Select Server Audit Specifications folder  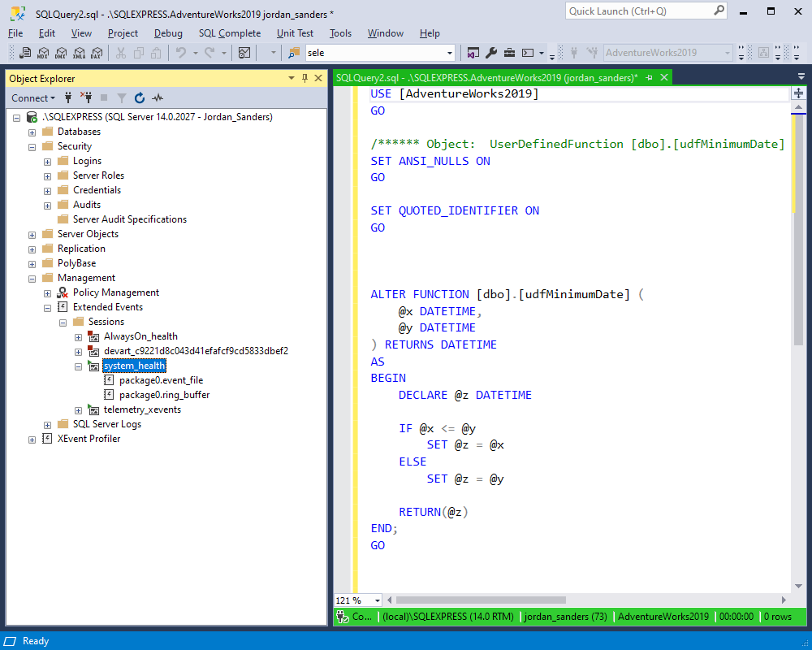129,219
